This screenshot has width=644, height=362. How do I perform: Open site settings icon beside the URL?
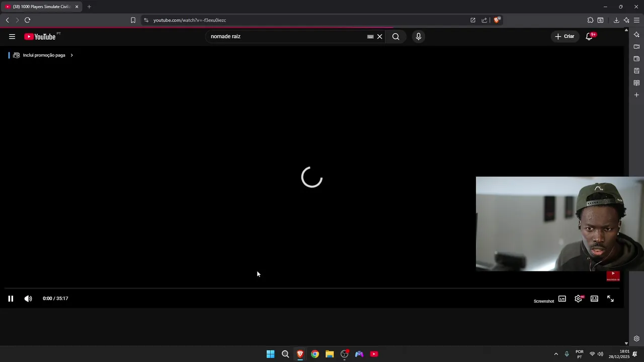click(146, 20)
